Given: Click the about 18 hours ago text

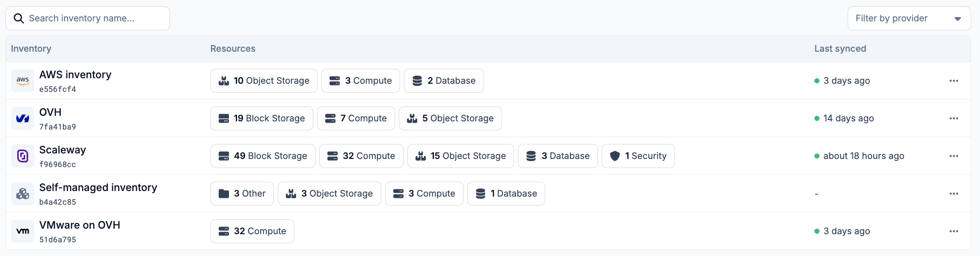Looking at the screenshot, I should (x=864, y=156).
